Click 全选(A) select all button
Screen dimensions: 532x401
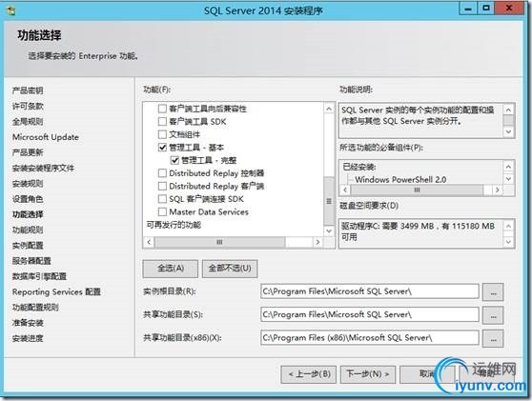click(171, 269)
